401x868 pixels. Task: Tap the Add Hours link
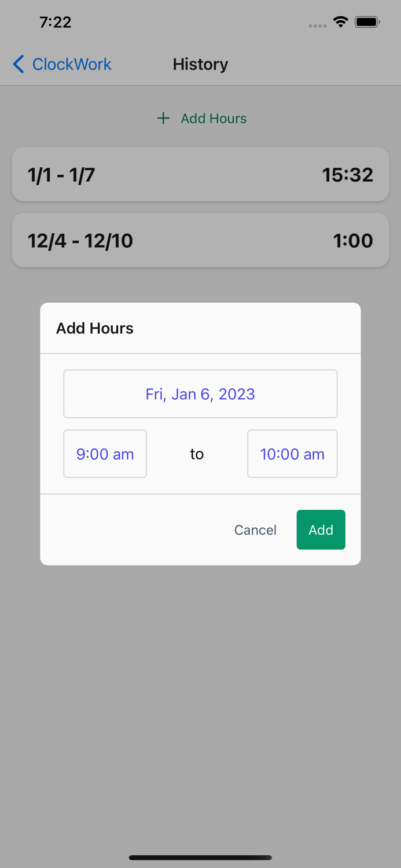pos(213,118)
